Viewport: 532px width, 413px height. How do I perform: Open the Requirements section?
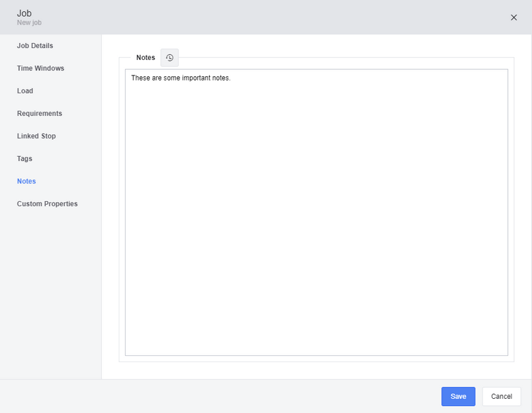(40, 113)
